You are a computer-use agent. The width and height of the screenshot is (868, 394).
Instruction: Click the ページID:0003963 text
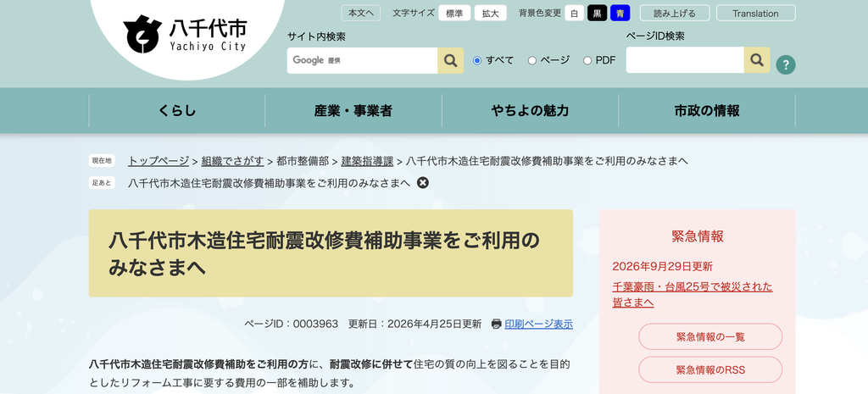[x=292, y=324]
